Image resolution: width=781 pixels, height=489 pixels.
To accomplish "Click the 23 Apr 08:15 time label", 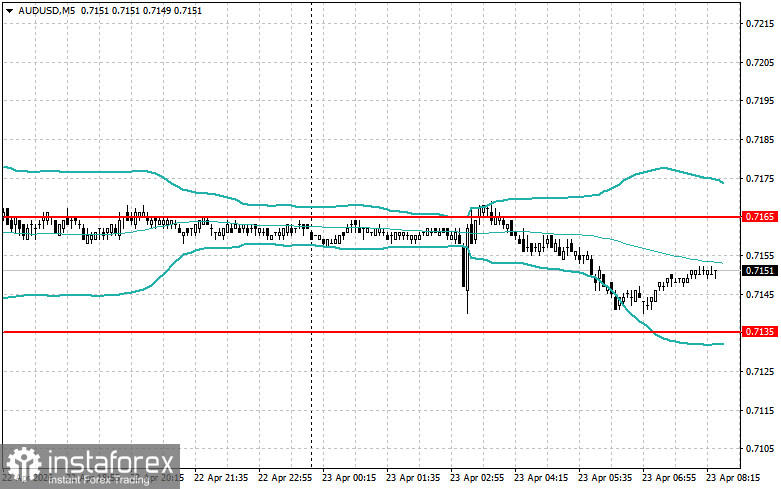I will tap(733, 478).
